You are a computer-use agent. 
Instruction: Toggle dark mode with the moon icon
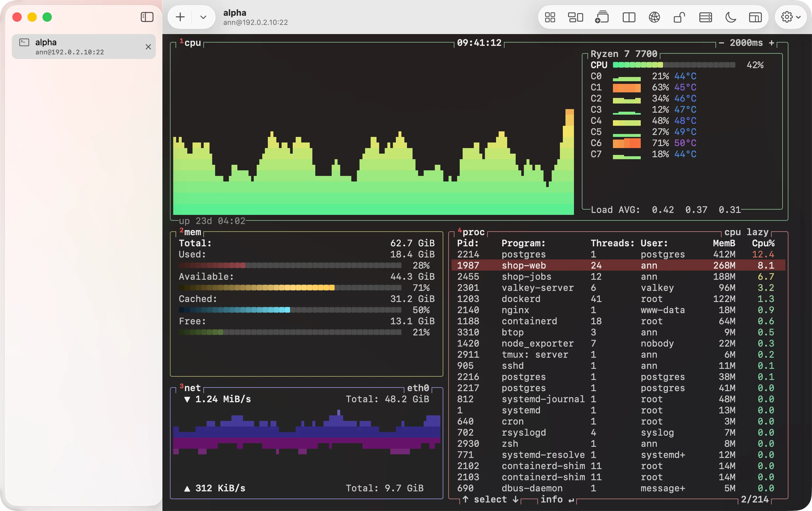tap(730, 17)
